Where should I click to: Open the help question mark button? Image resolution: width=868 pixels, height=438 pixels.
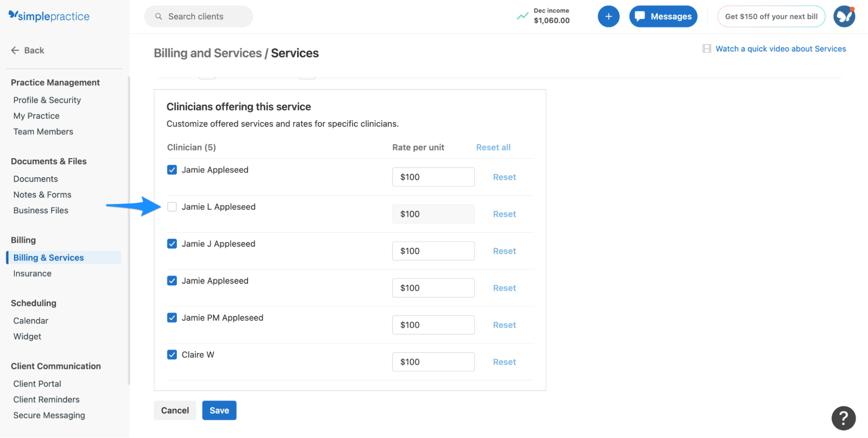coord(843,418)
